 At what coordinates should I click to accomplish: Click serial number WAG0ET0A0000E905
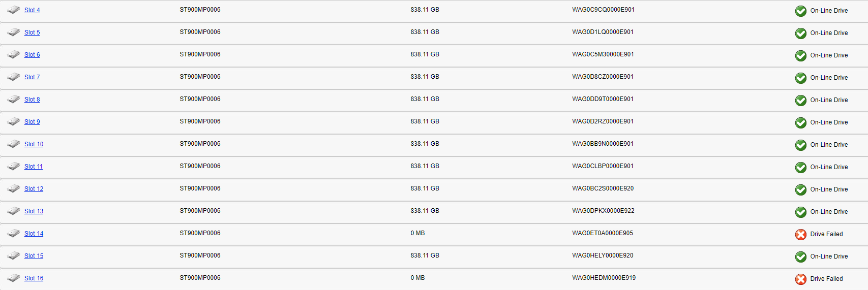(603, 233)
